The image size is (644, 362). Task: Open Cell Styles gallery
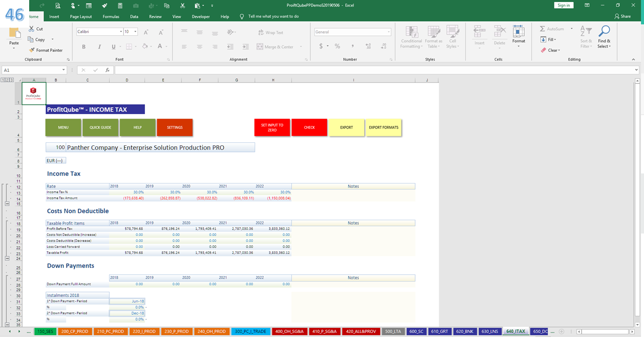point(452,37)
